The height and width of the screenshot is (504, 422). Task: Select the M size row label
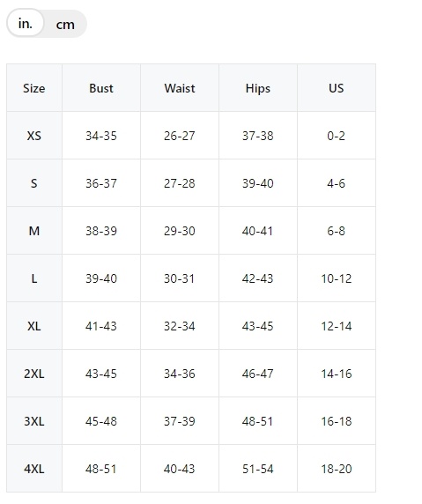point(34,231)
